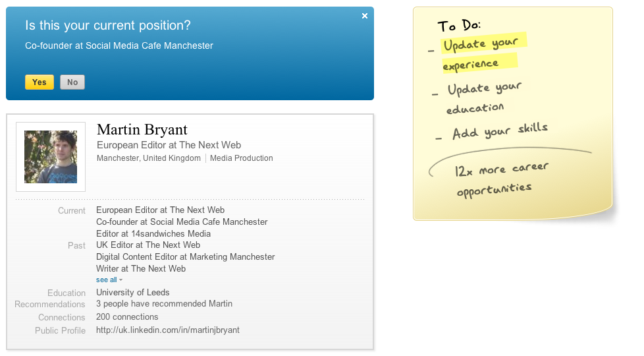Close the current position prompt

pyautogui.click(x=365, y=16)
